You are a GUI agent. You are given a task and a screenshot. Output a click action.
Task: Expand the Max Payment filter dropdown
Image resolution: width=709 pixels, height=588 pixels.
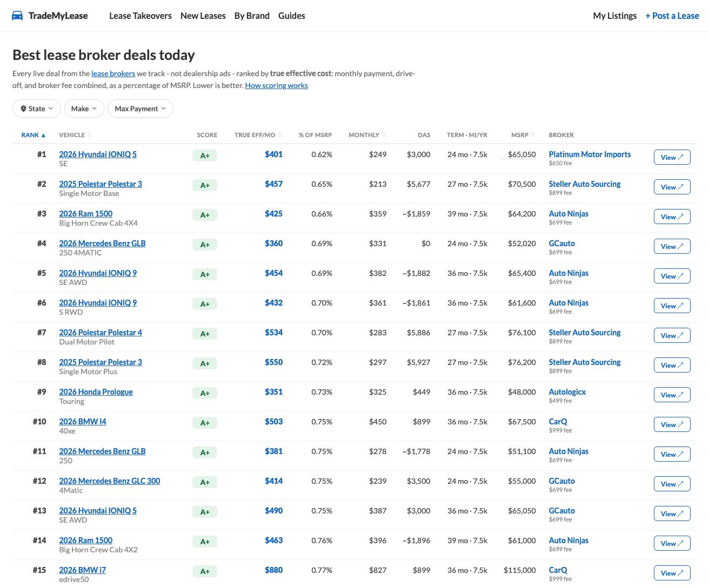click(141, 109)
